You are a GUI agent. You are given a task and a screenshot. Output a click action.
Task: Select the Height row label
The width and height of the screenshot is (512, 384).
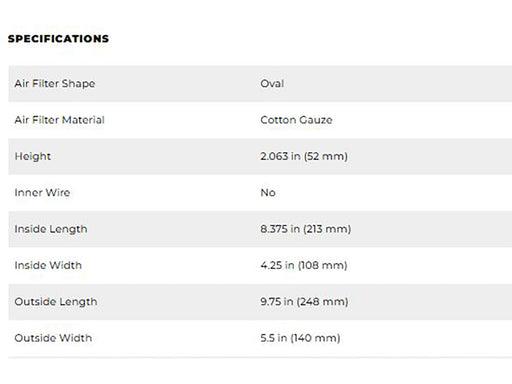33,156
